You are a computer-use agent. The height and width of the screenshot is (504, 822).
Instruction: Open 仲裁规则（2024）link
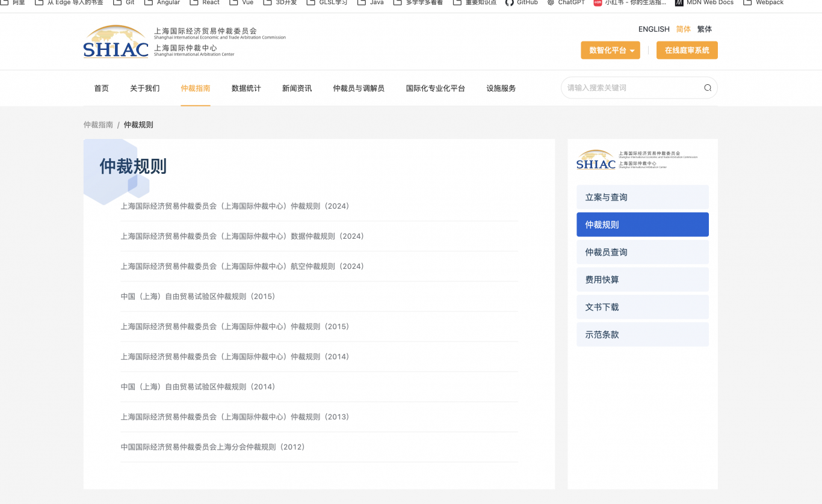click(235, 206)
